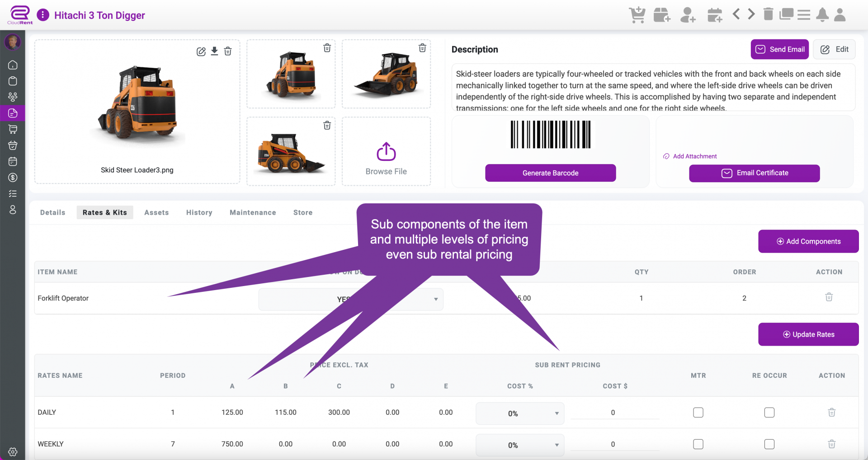Open the basket with checkmark sidebar icon

[x=13, y=145]
